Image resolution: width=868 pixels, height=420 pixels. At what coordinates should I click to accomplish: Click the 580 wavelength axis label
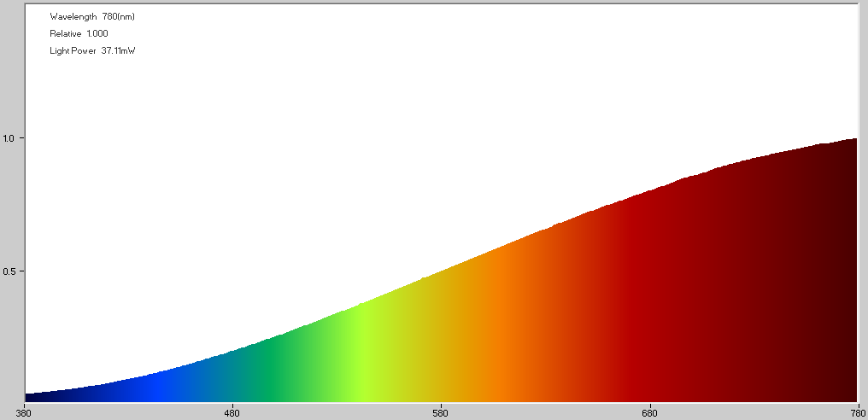pos(441,413)
